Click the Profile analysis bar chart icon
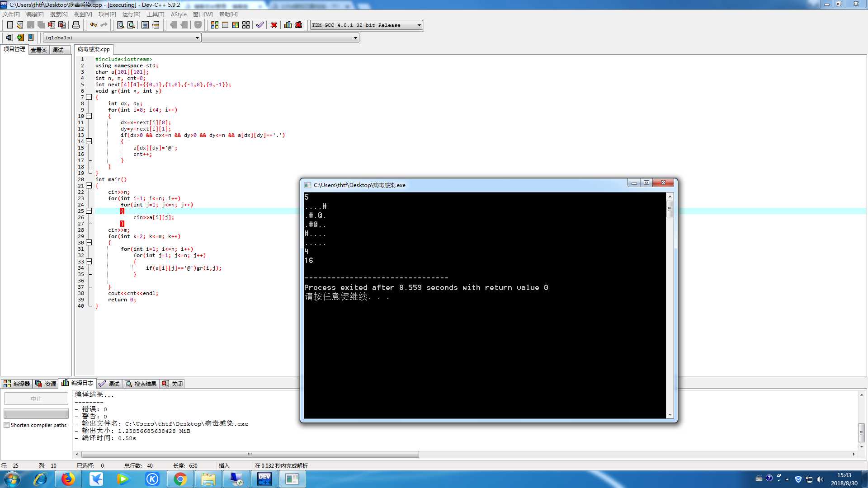The width and height of the screenshot is (868, 488). pos(288,25)
